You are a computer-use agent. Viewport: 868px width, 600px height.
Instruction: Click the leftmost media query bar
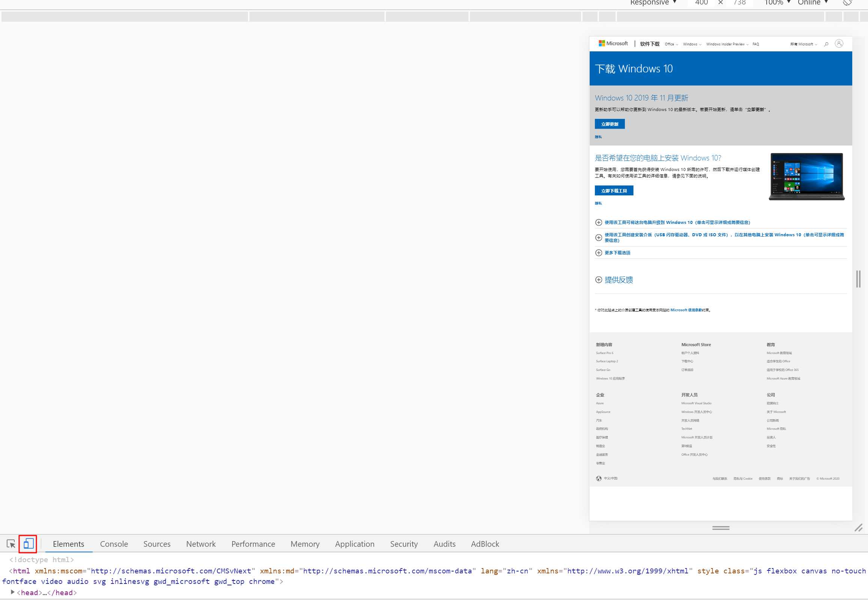(125, 16)
